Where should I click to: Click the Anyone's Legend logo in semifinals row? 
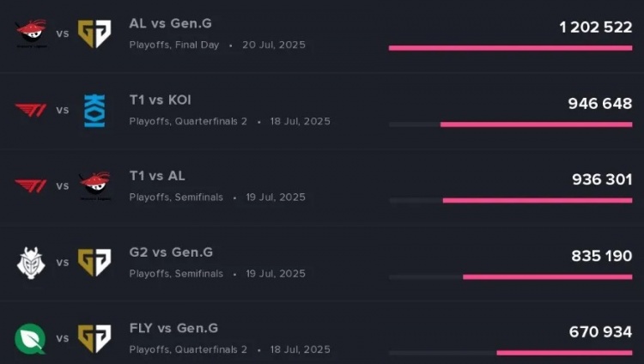click(x=94, y=186)
